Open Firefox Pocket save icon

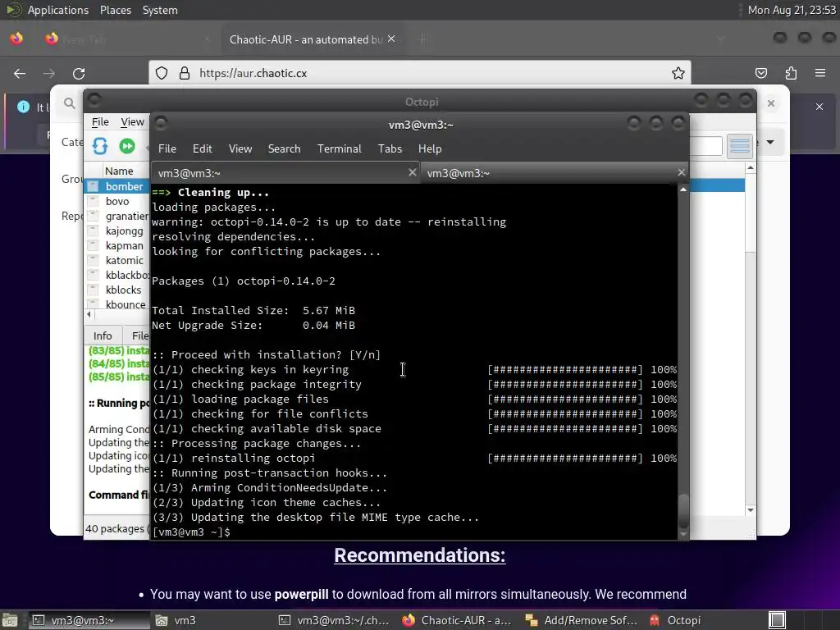[x=761, y=73]
